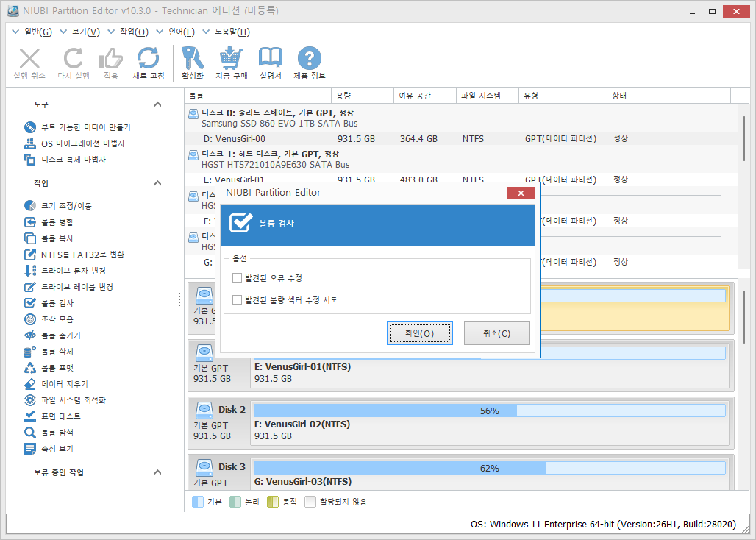Click the 유형 column header
Image resolution: width=756 pixels, height=540 pixels.
tap(563, 96)
